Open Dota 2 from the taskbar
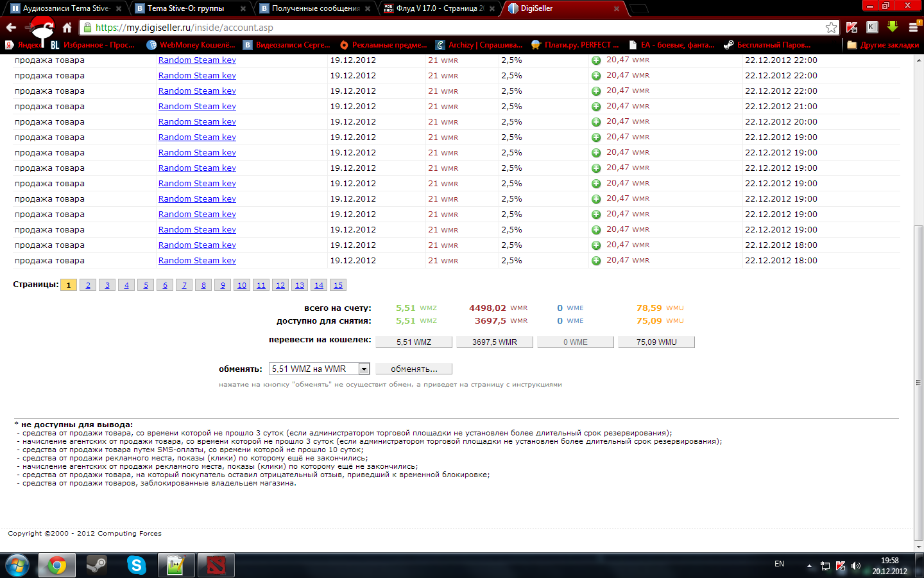The height and width of the screenshot is (578, 924). click(x=216, y=565)
